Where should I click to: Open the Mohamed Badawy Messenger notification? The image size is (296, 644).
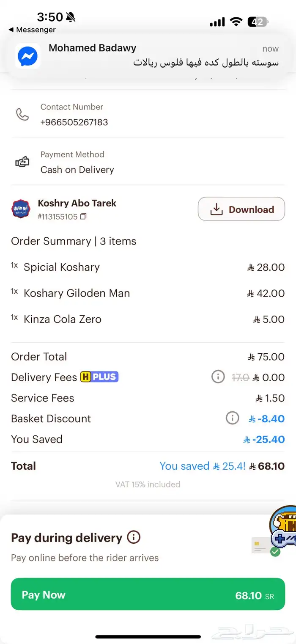[x=148, y=55]
